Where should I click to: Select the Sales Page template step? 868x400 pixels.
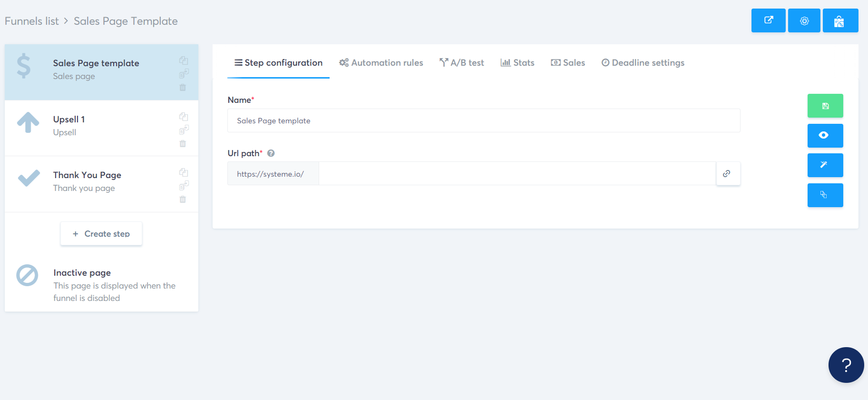[101, 72]
